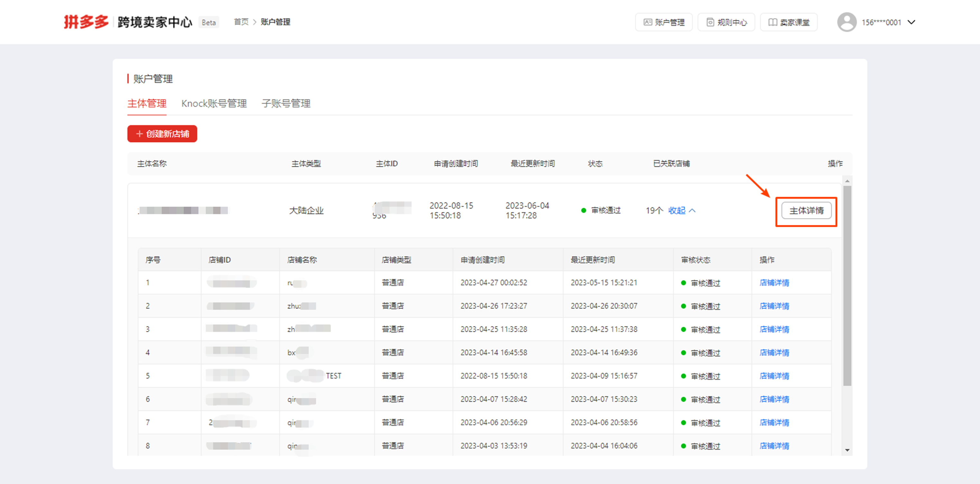Open 规则中心 via its header icon
The width and height of the screenshot is (980, 484).
click(711, 22)
